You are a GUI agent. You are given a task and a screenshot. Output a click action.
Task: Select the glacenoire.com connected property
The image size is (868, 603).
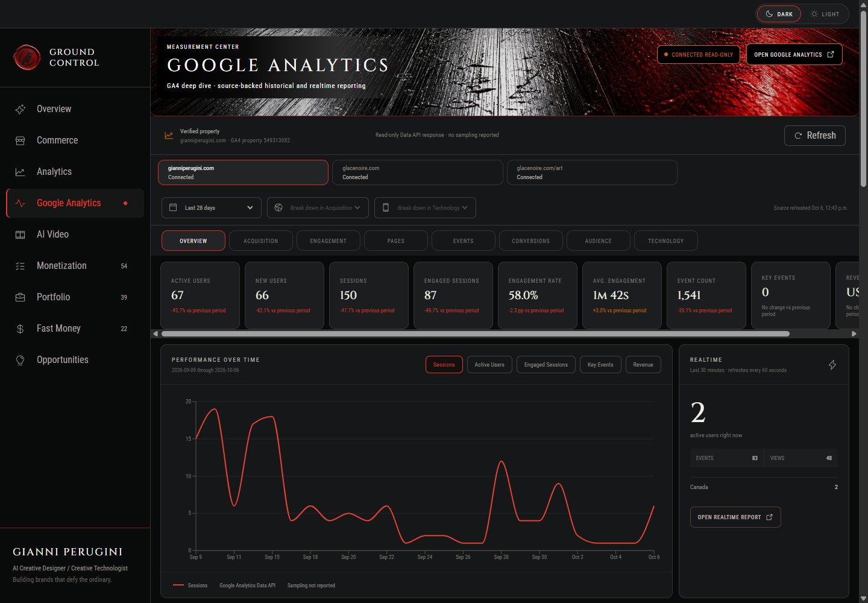(x=418, y=172)
